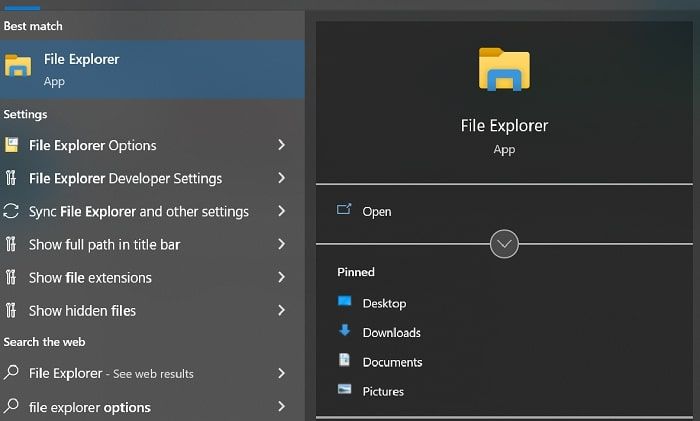The image size is (700, 421).
Task: Search web for file explorer options
Action: (152, 407)
